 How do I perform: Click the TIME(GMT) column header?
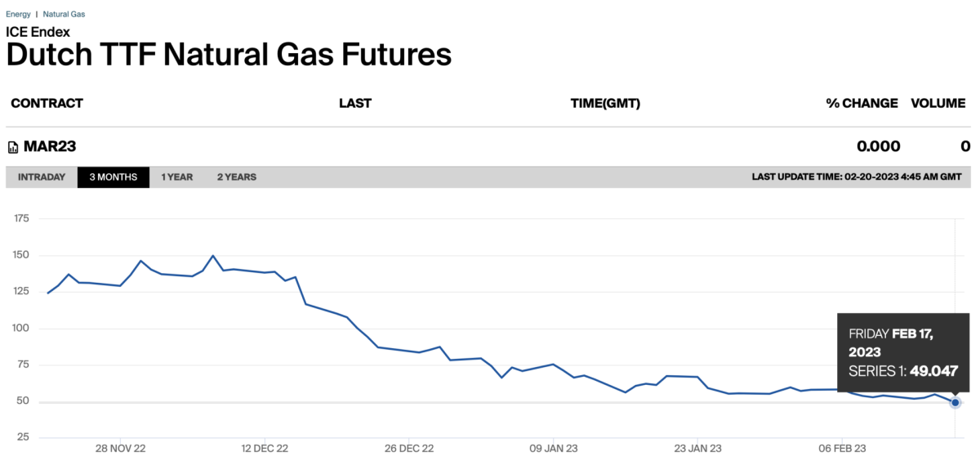point(605,104)
